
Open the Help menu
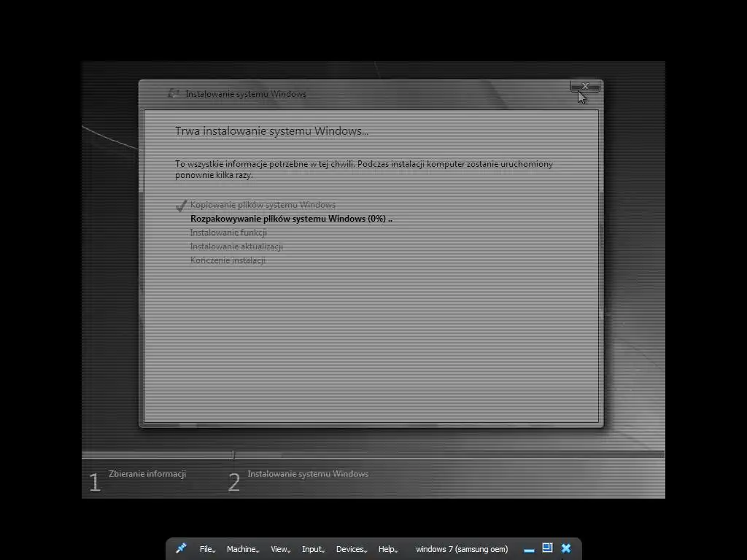[x=388, y=549]
